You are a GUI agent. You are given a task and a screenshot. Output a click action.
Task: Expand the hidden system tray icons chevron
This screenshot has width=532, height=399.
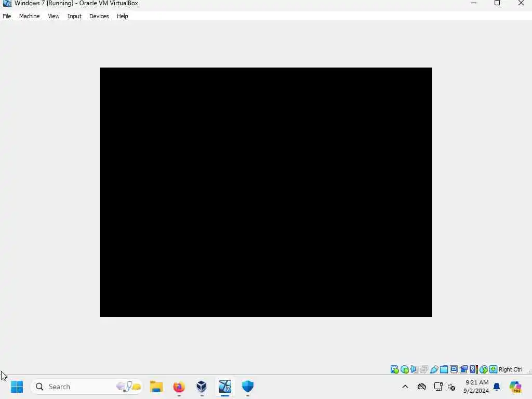(x=405, y=387)
